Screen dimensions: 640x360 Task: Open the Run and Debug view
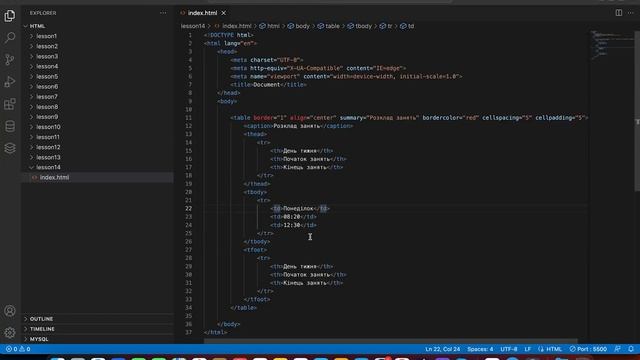10,82
